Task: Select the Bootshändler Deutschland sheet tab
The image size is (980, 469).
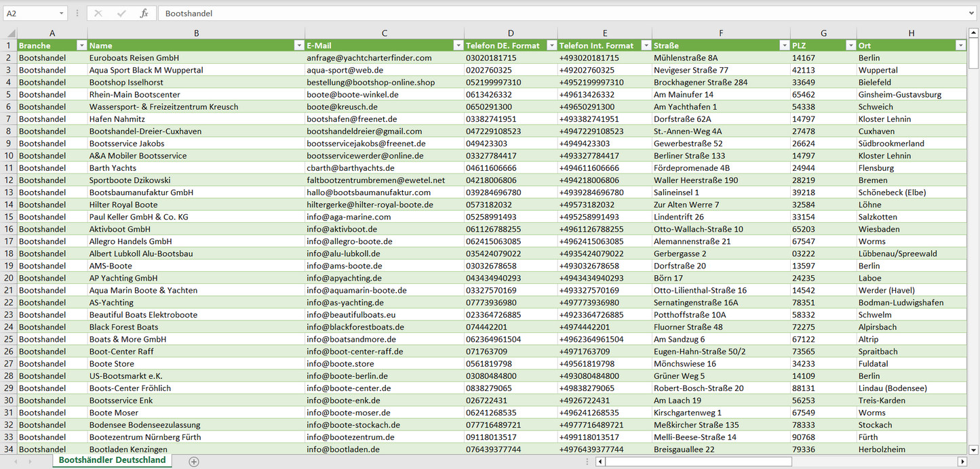Action: 112,460
